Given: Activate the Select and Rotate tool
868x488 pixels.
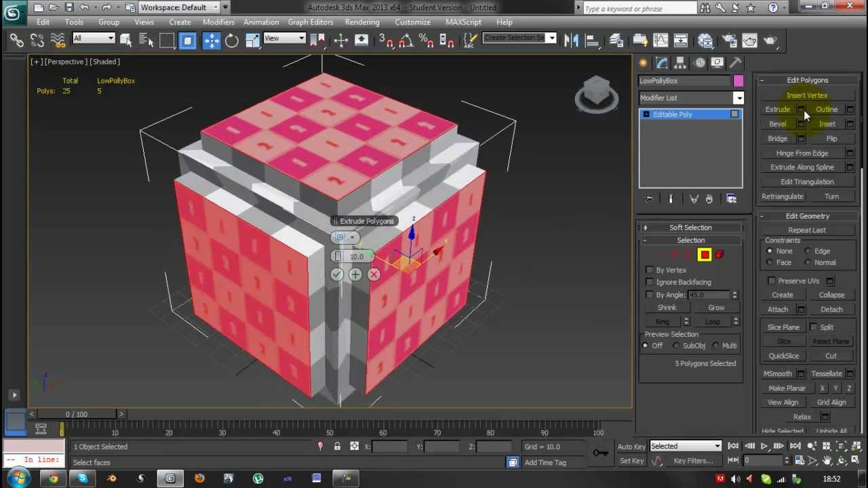Looking at the screenshot, I should point(232,41).
